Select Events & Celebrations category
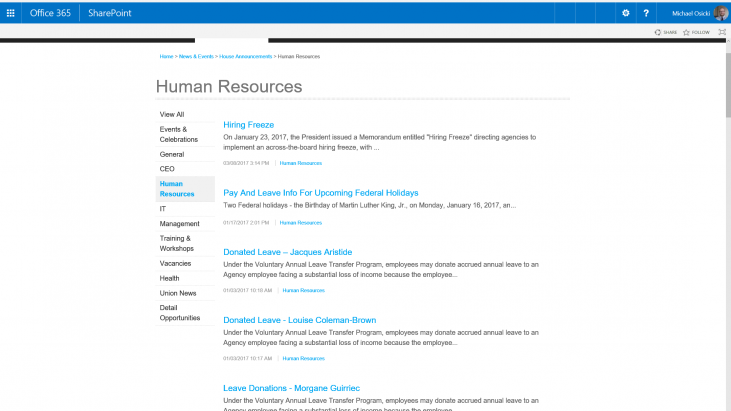731x411 pixels. tap(185, 134)
